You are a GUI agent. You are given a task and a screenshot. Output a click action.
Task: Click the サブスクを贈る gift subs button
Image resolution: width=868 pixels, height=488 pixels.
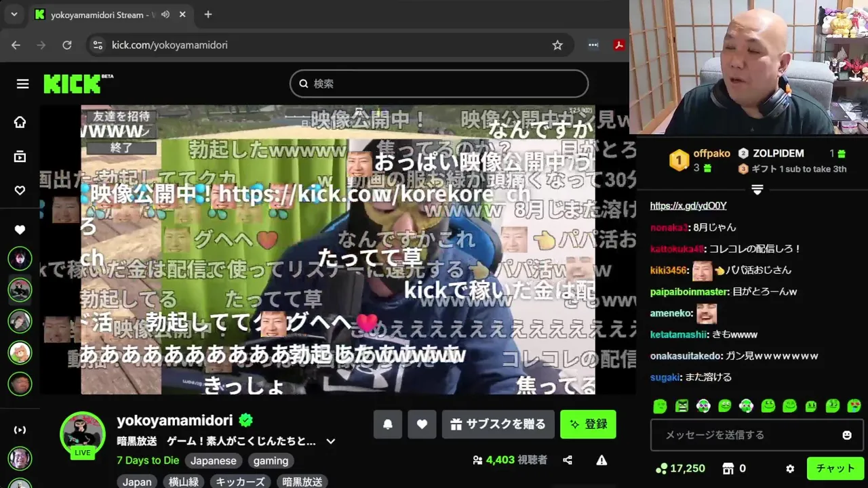coord(498,424)
